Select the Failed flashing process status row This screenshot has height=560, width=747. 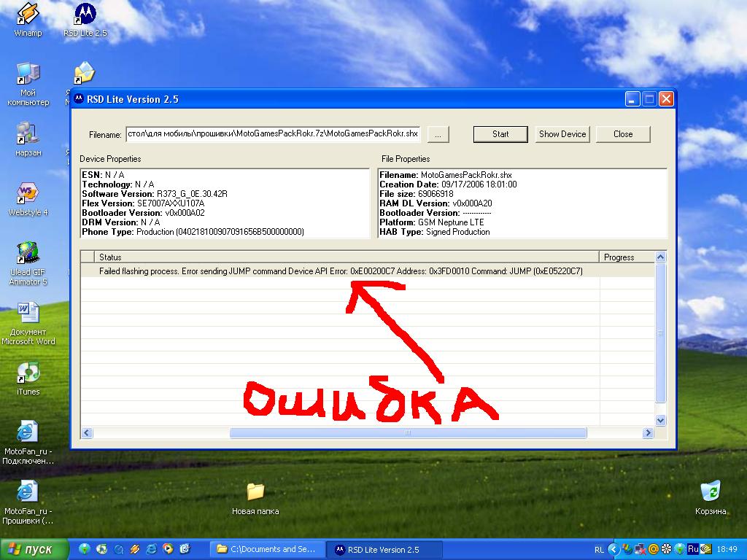368,271
